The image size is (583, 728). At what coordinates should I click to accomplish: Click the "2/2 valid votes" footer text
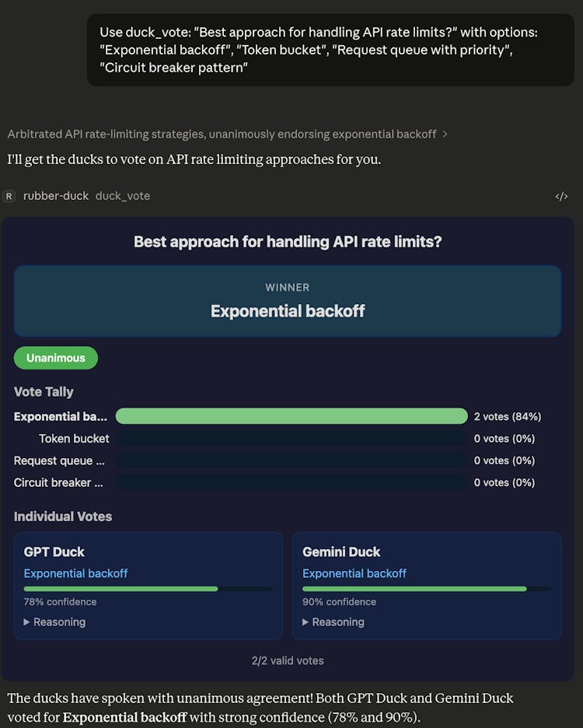tap(288, 660)
